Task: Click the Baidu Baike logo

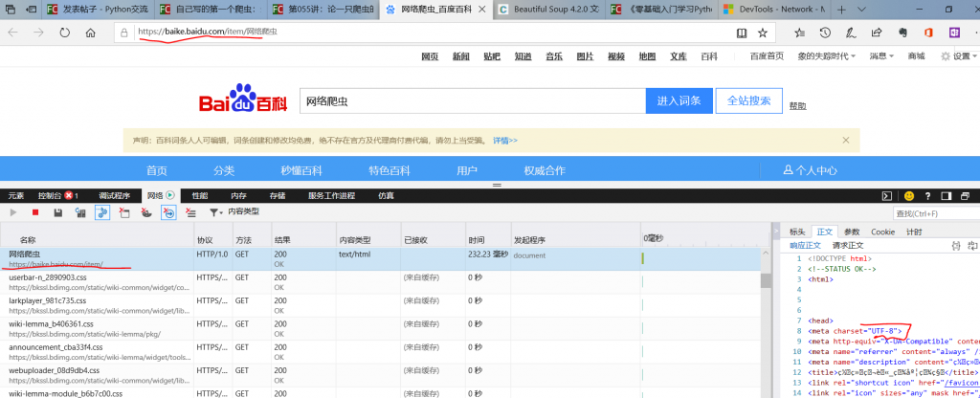Action: pyautogui.click(x=243, y=98)
